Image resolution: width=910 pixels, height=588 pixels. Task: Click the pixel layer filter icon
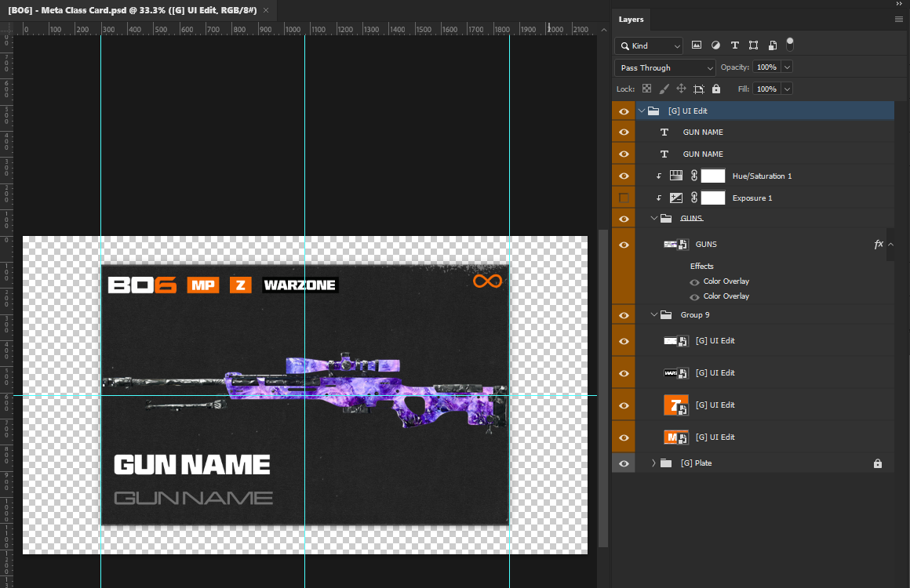pyautogui.click(x=697, y=45)
